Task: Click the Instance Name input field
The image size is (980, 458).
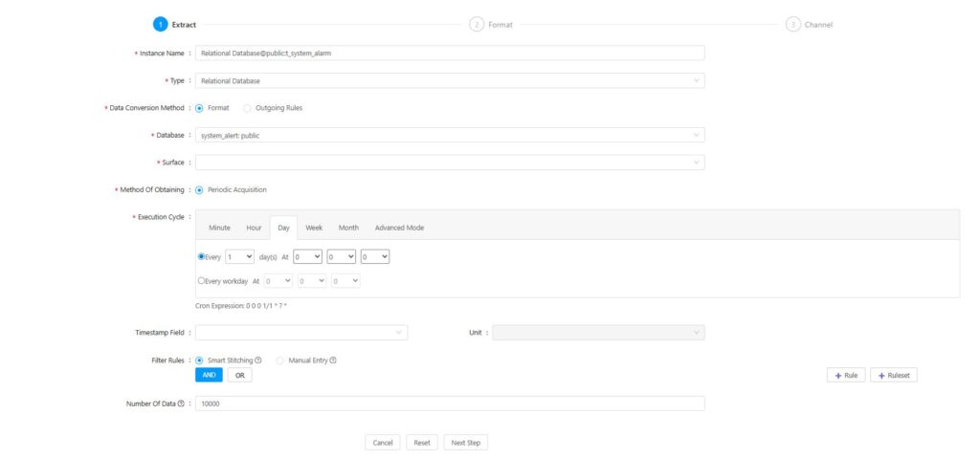Action: click(x=449, y=54)
